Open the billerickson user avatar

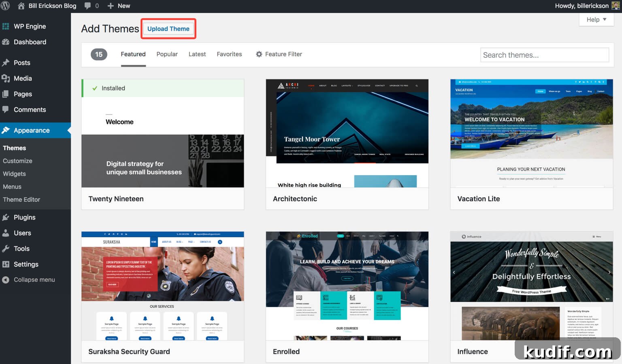tap(615, 6)
